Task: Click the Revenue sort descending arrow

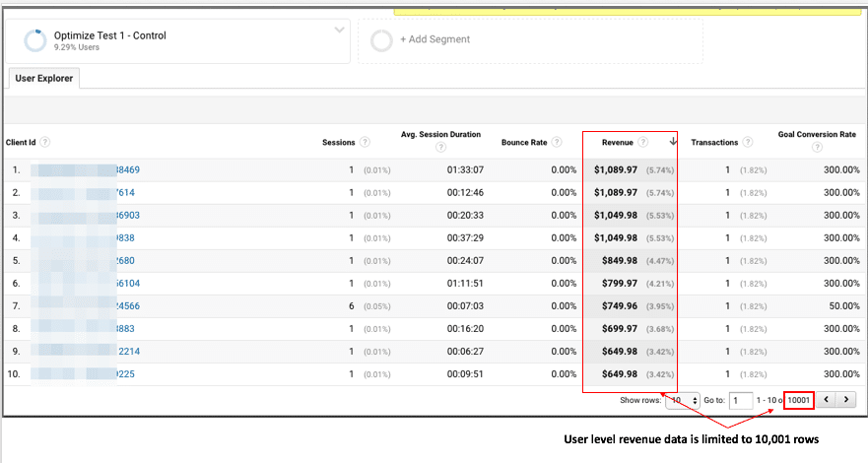Action: [x=672, y=142]
